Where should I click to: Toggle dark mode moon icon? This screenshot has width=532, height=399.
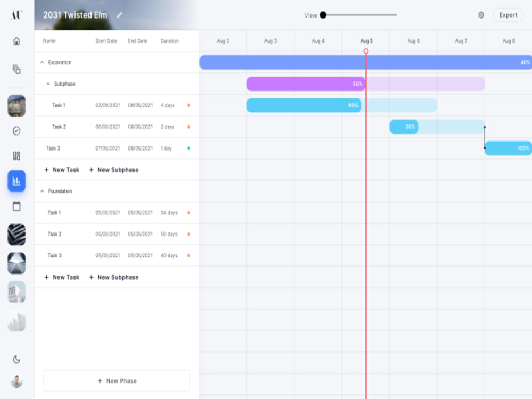[x=16, y=359]
